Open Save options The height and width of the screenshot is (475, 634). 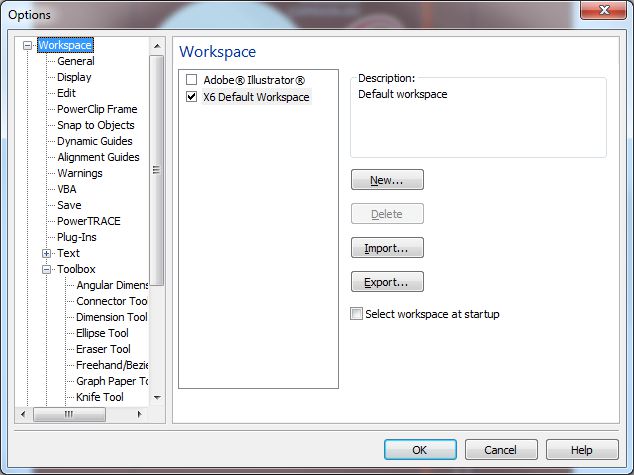pyautogui.click(x=69, y=205)
